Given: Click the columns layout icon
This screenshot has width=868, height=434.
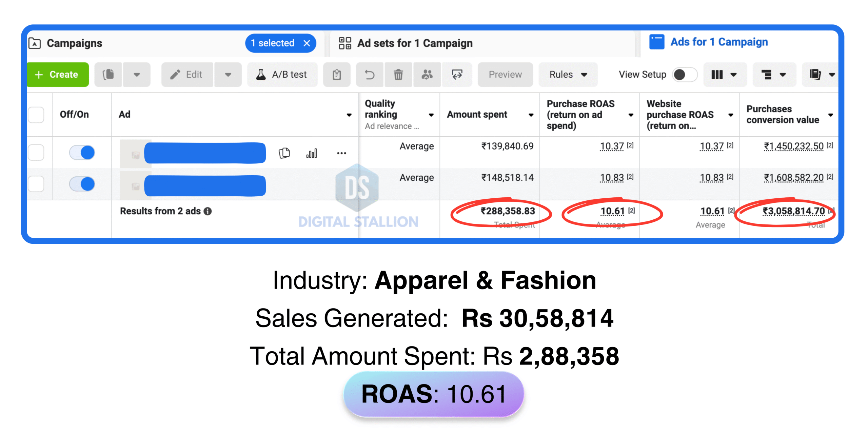Looking at the screenshot, I should coord(717,75).
